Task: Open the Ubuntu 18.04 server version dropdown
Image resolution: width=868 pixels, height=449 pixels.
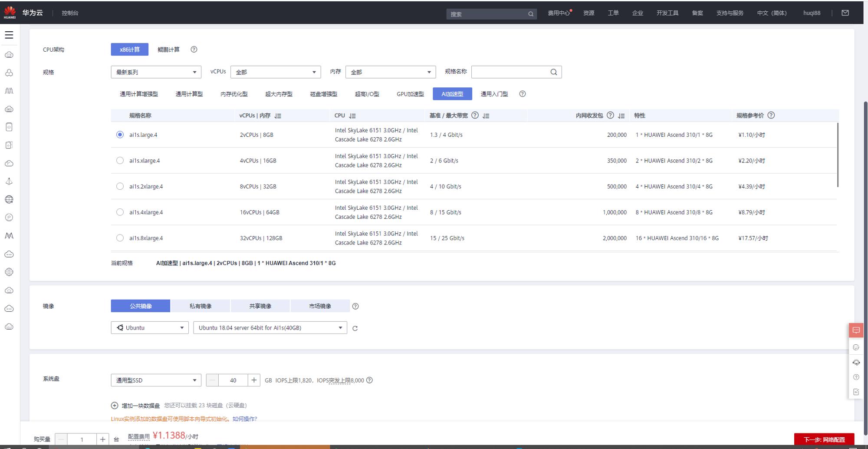Action: pos(270,328)
